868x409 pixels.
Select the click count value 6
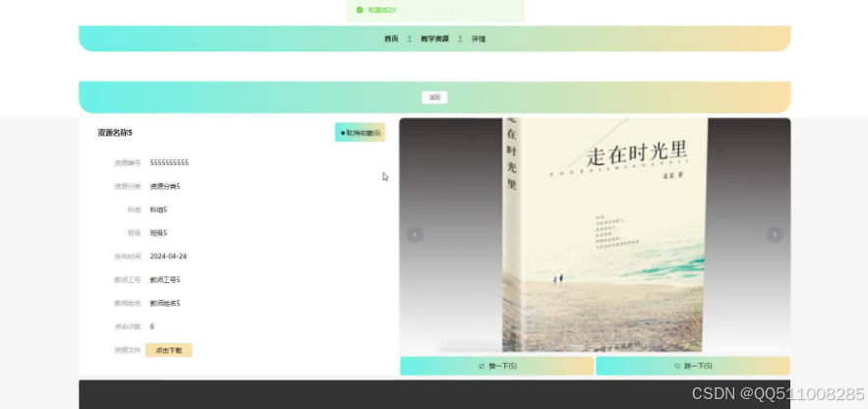click(x=152, y=326)
